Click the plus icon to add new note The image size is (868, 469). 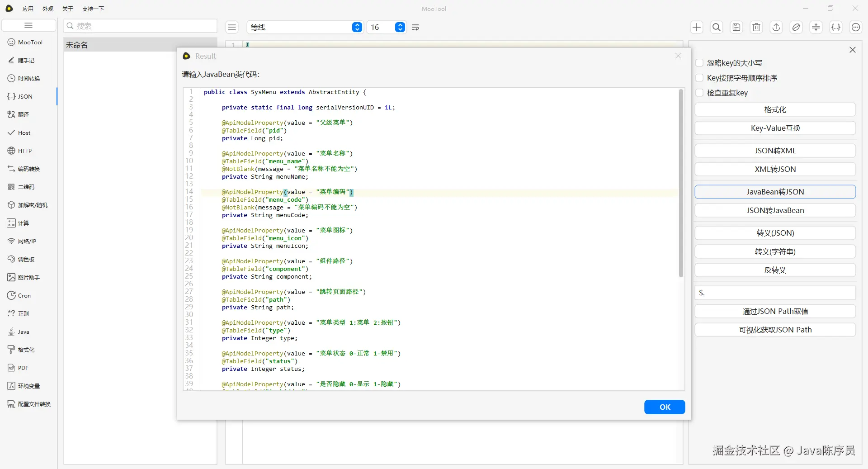(697, 27)
